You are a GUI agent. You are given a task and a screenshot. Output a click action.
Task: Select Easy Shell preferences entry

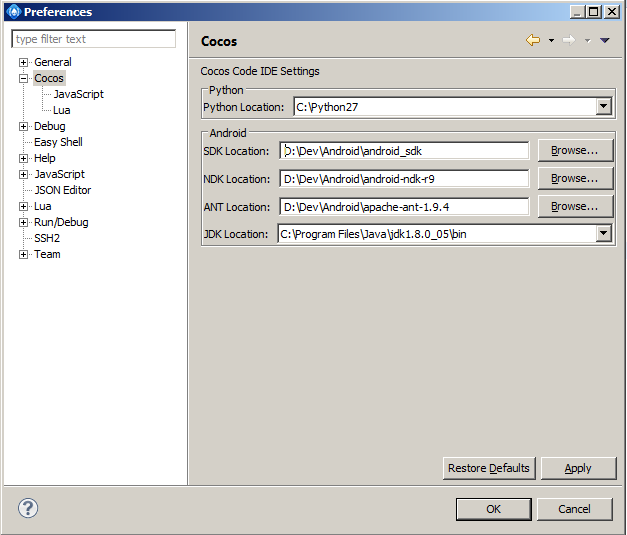(58, 142)
